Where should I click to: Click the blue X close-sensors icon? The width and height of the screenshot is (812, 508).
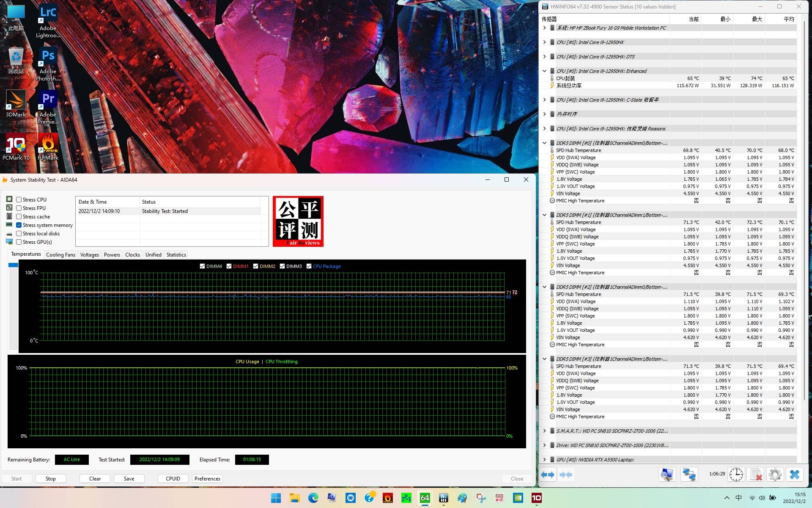tap(794, 475)
